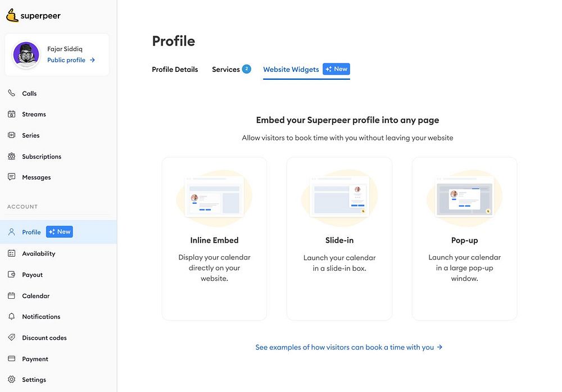Open the Subscriptions badge icon
Viewport: 562px width, 392px height.
pos(12,156)
